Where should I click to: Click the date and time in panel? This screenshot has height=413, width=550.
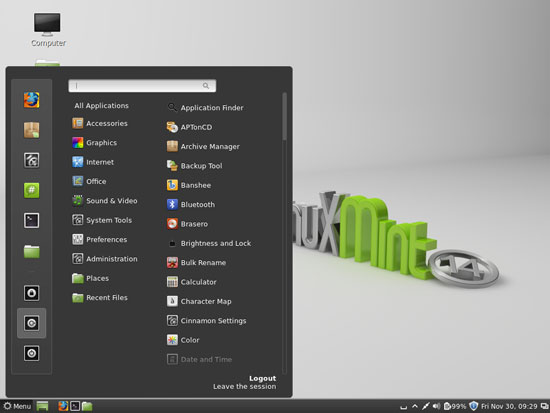[x=509, y=406]
